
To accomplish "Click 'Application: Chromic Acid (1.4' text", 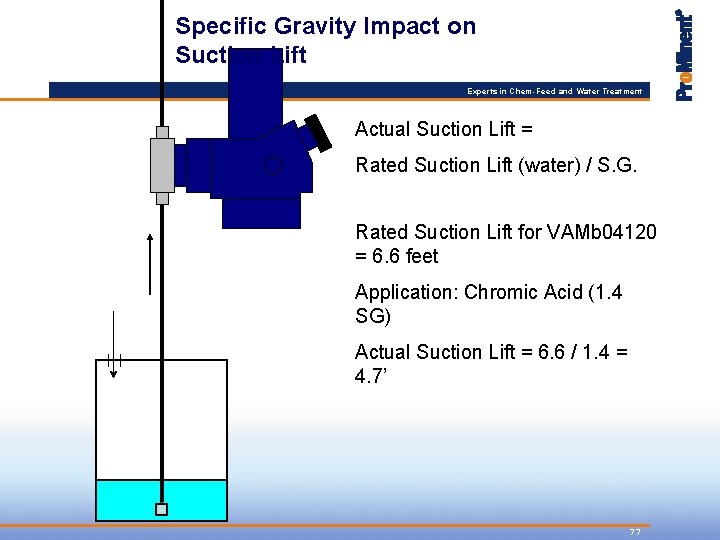I will [x=489, y=292].
